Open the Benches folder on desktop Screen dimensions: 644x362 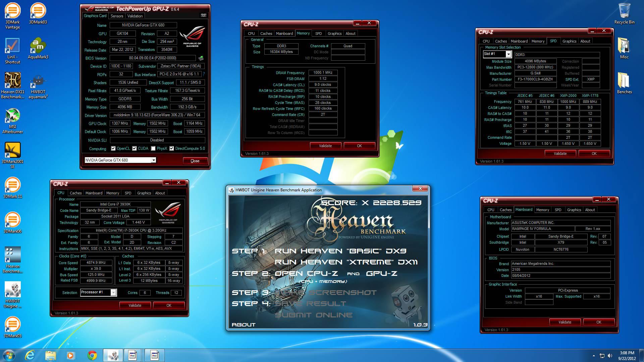[x=624, y=83]
